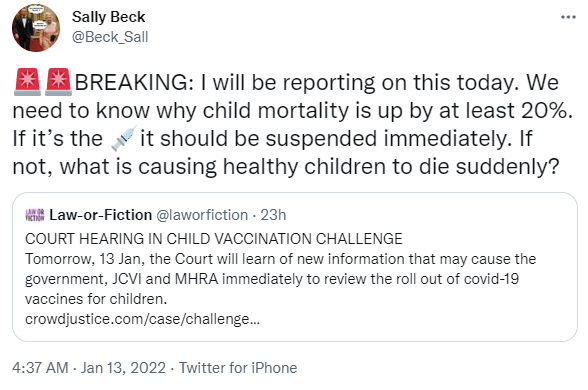Click the 'die suddenly' tweet line
Screen dimensions: 588x390
[286, 166]
